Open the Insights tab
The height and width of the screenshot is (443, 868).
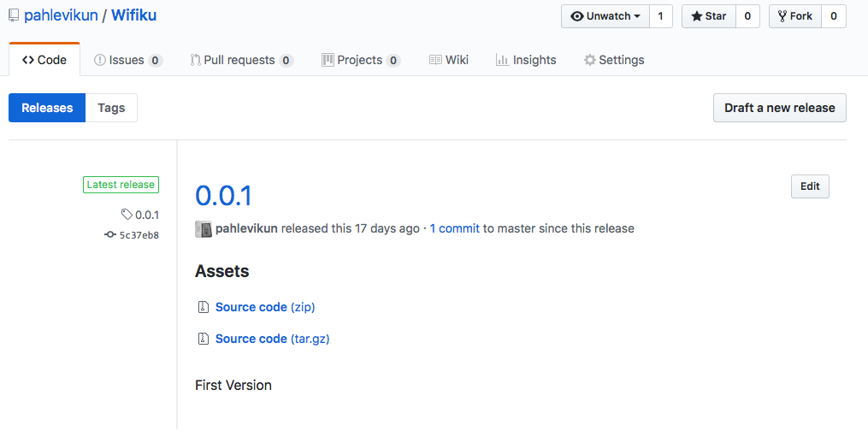point(526,60)
